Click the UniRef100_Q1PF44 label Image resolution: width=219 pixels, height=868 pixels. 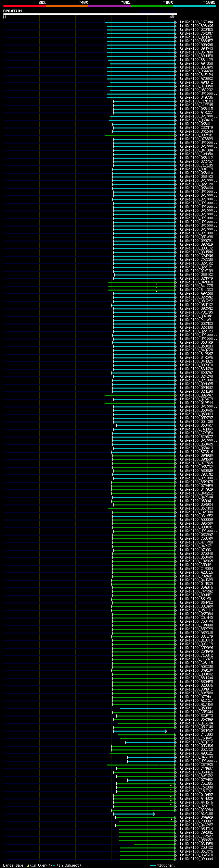point(196,403)
